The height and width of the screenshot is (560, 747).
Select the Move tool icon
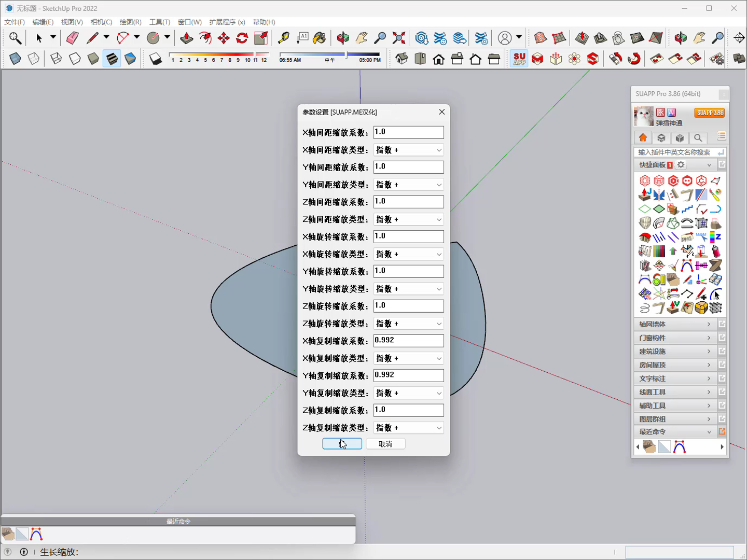[x=224, y=38]
